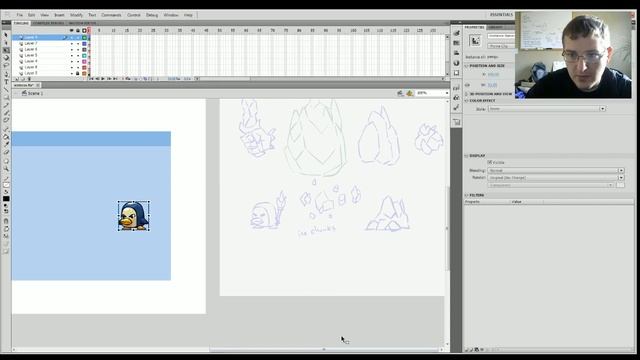Activate the Eraser tool
Screen dimensions: 640x360
point(6,152)
